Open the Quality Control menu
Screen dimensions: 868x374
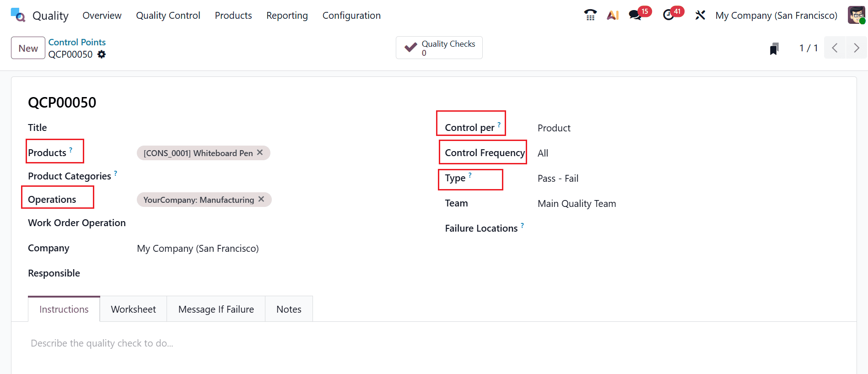tap(168, 15)
